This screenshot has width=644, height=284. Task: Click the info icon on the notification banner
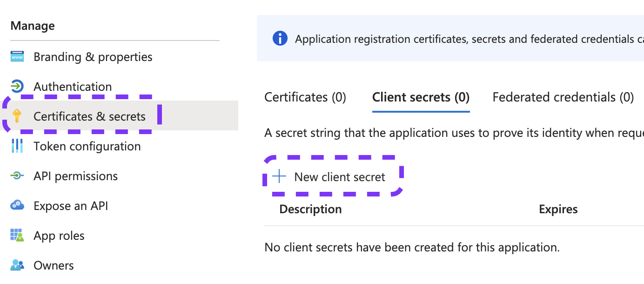[x=280, y=39]
